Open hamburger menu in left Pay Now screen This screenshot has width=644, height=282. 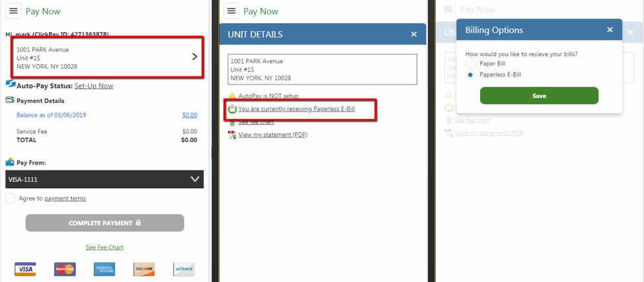tap(13, 11)
